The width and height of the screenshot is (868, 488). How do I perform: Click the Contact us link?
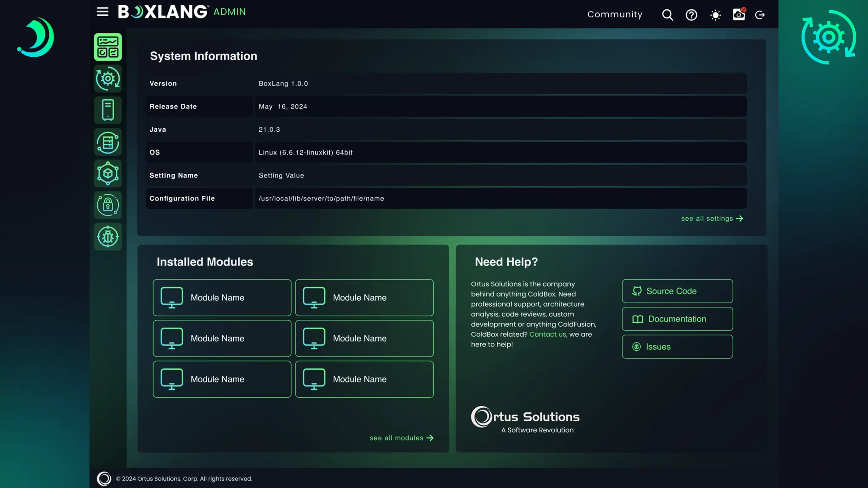(x=547, y=334)
